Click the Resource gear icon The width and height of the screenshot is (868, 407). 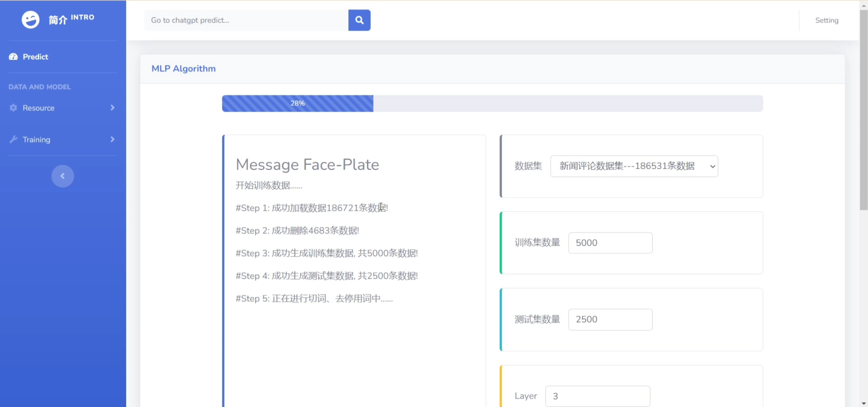(x=14, y=108)
